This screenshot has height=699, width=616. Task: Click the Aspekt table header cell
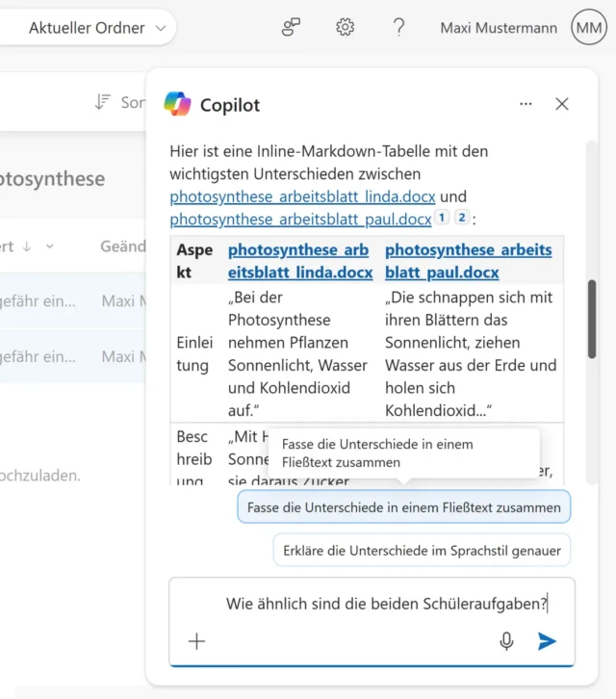(x=194, y=261)
